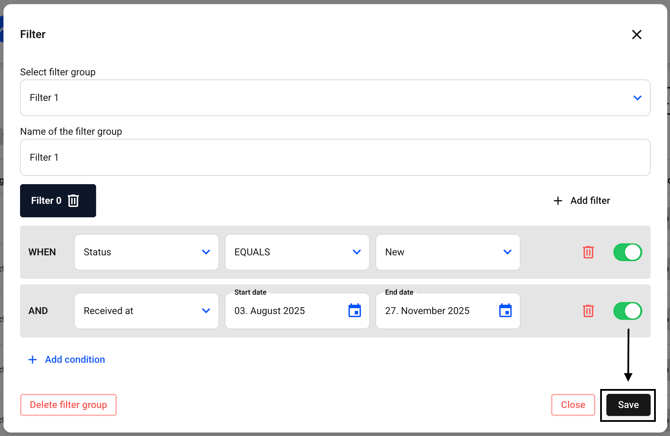Delete the Received at condition row

588,311
